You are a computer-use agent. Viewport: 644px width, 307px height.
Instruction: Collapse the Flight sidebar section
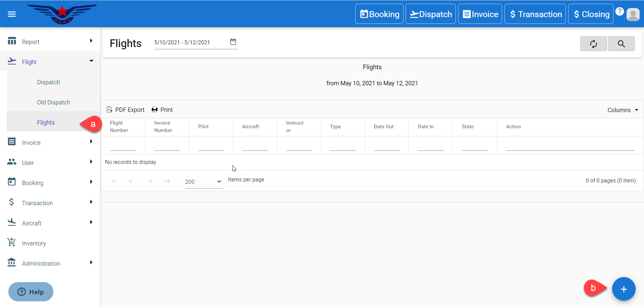point(50,62)
